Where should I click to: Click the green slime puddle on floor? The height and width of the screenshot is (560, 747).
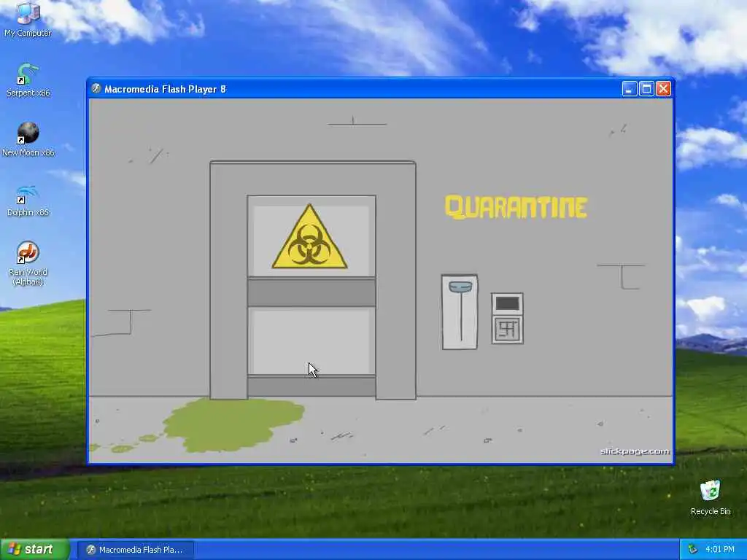tap(233, 424)
